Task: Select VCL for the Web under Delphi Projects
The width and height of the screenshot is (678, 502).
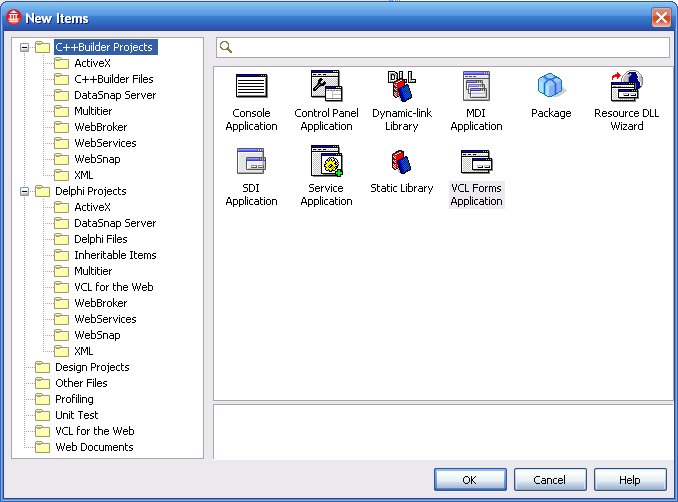Action: point(114,287)
